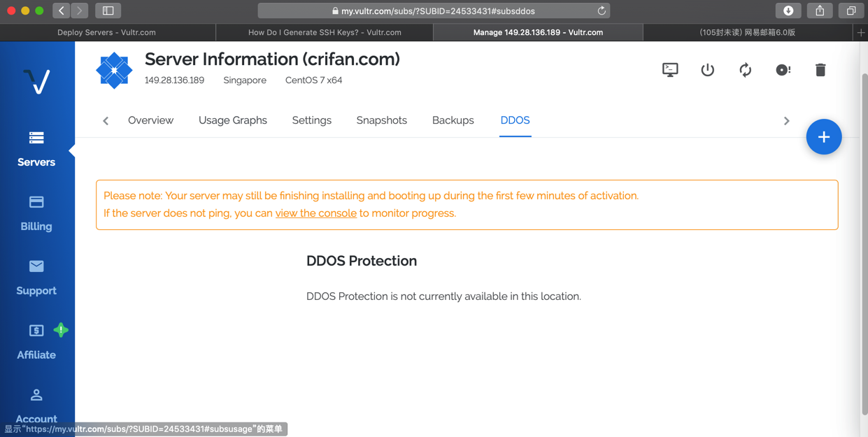Image resolution: width=868 pixels, height=437 pixels.
Task: Open the Usage Graphs tab
Action: click(233, 120)
